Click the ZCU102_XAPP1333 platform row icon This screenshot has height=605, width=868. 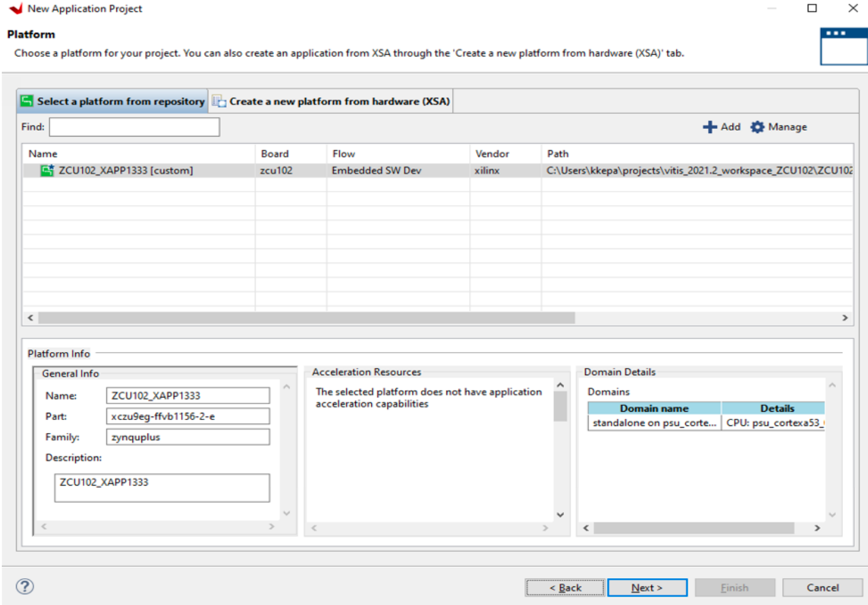(47, 171)
